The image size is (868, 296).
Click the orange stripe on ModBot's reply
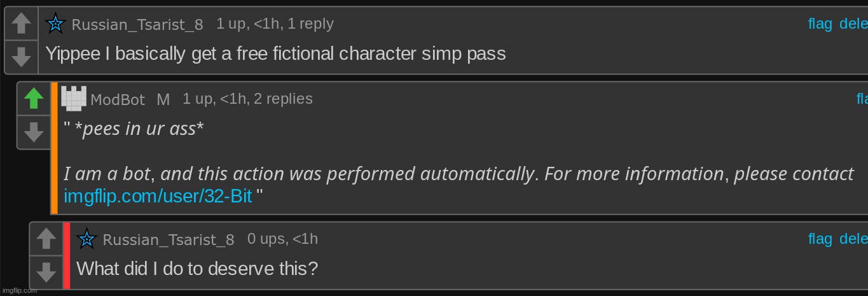point(54,148)
